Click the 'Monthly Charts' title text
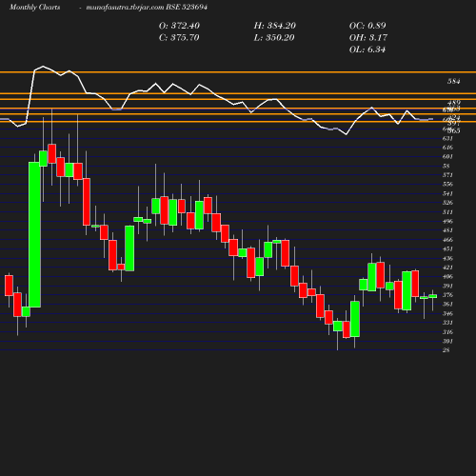Viewport: 476px width, 476px height. point(35,7)
